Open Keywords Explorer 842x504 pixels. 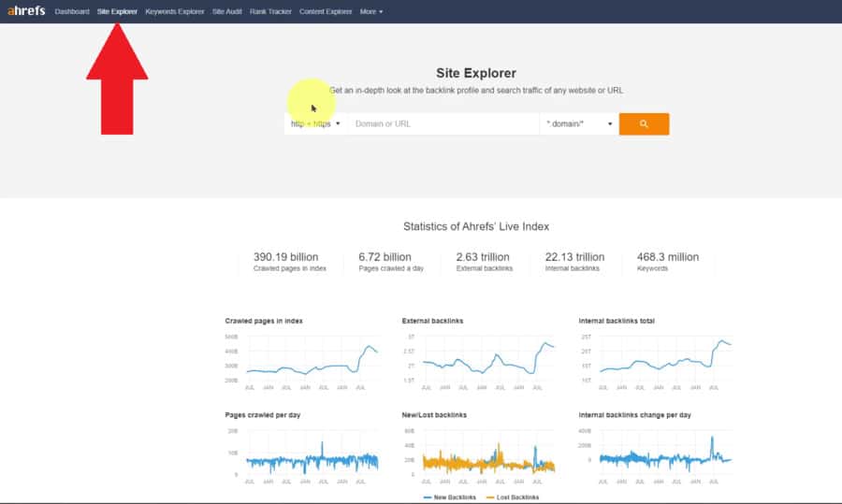coord(175,11)
